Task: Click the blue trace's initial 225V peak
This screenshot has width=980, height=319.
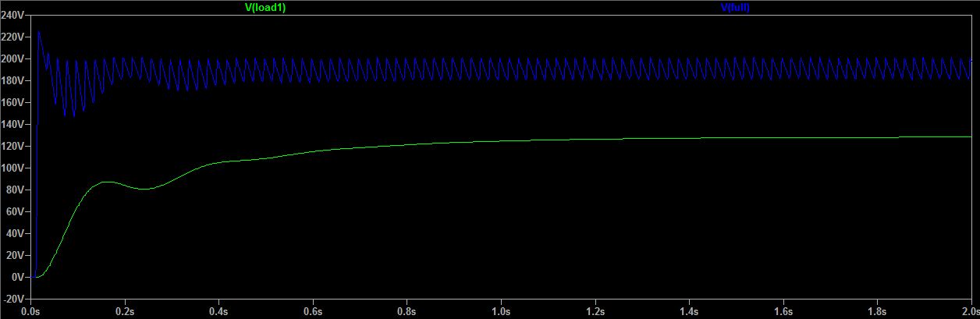Action: pyautogui.click(x=39, y=32)
